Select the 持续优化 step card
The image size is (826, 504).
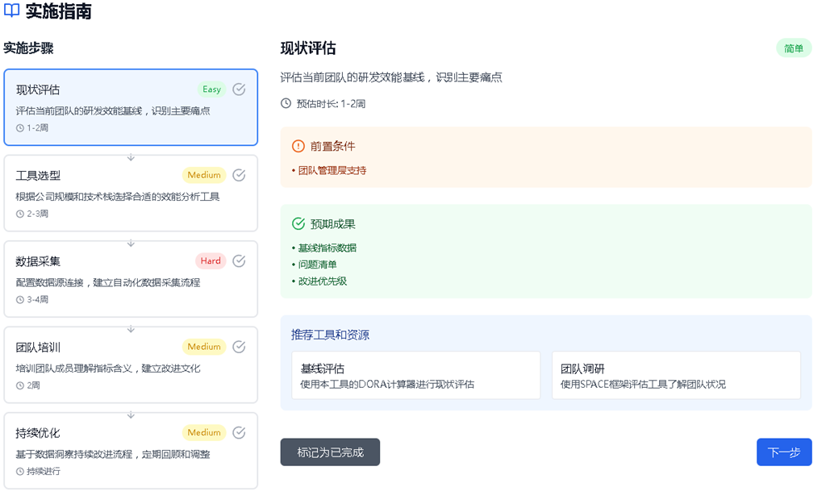click(131, 450)
